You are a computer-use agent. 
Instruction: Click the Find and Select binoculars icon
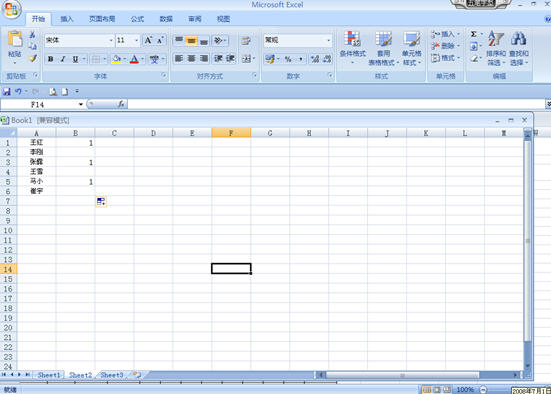click(x=519, y=48)
